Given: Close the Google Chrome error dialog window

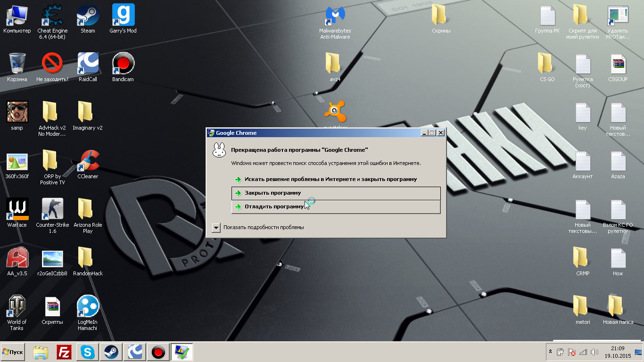Looking at the screenshot, I should pyautogui.click(x=441, y=133).
